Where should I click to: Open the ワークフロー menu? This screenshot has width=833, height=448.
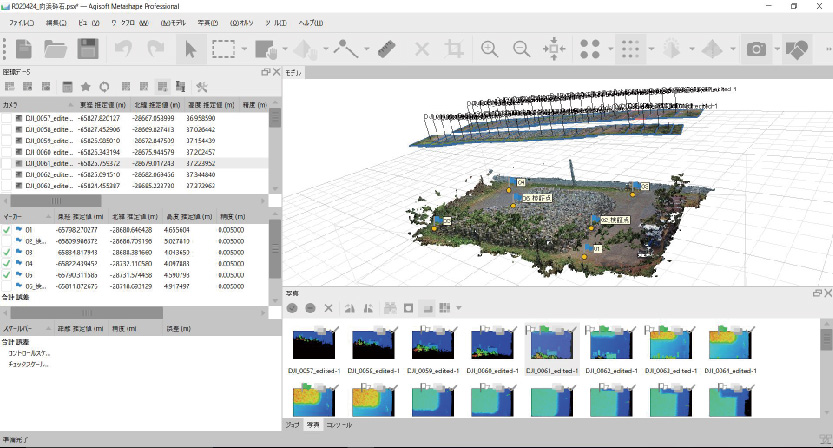tap(130, 23)
